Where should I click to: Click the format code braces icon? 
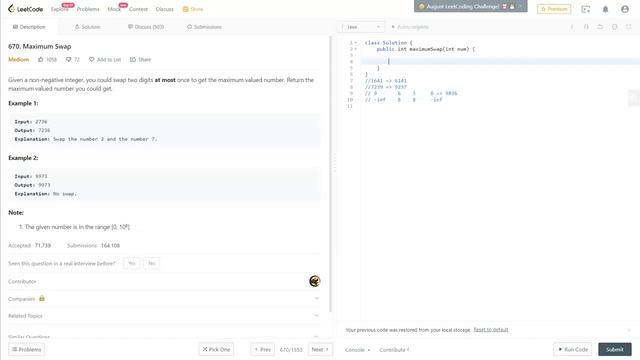pyautogui.click(x=586, y=27)
